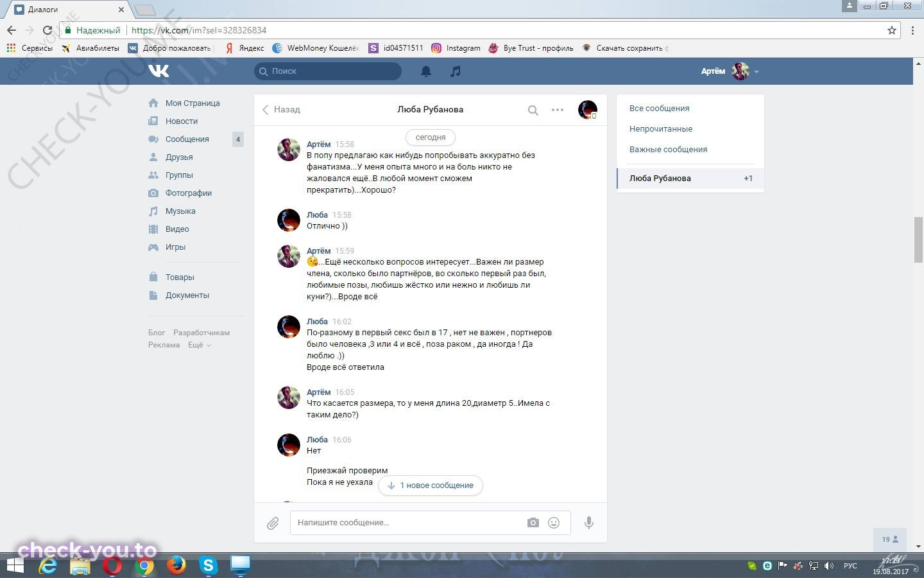Reload the page with refresh icon
The height and width of the screenshot is (578, 924).
click(x=47, y=30)
